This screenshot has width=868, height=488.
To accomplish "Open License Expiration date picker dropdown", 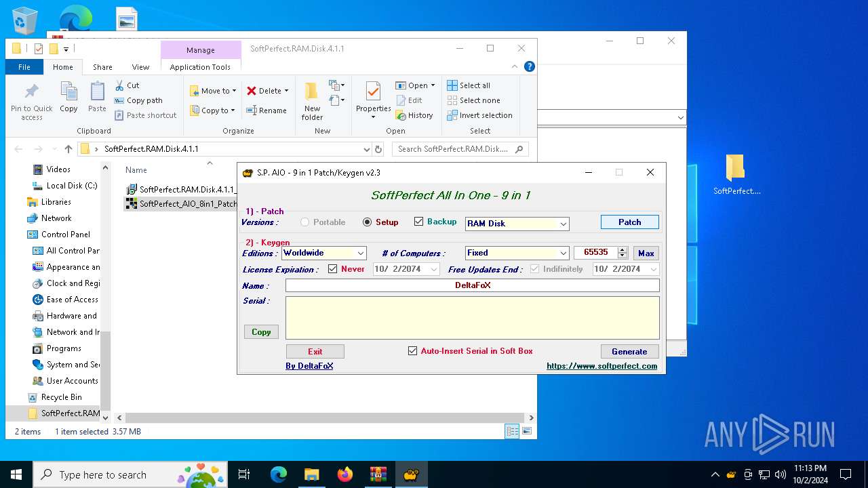I will [x=434, y=269].
